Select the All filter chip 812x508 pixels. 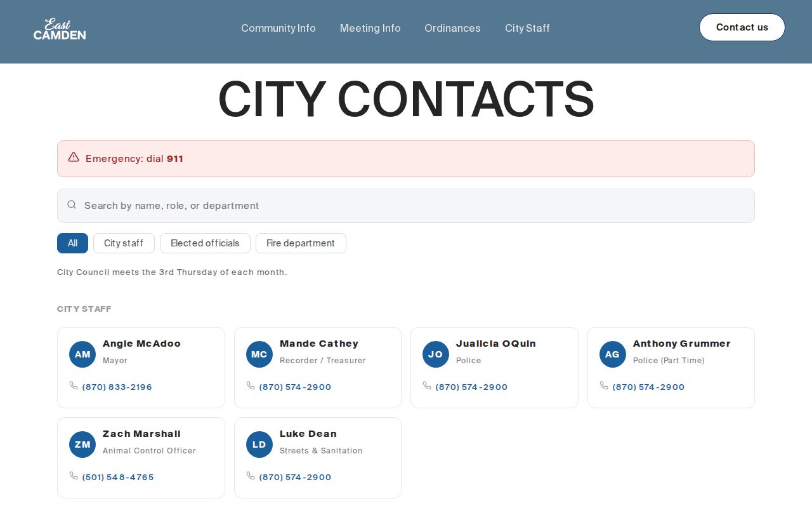pyautogui.click(x=72, y=243)
